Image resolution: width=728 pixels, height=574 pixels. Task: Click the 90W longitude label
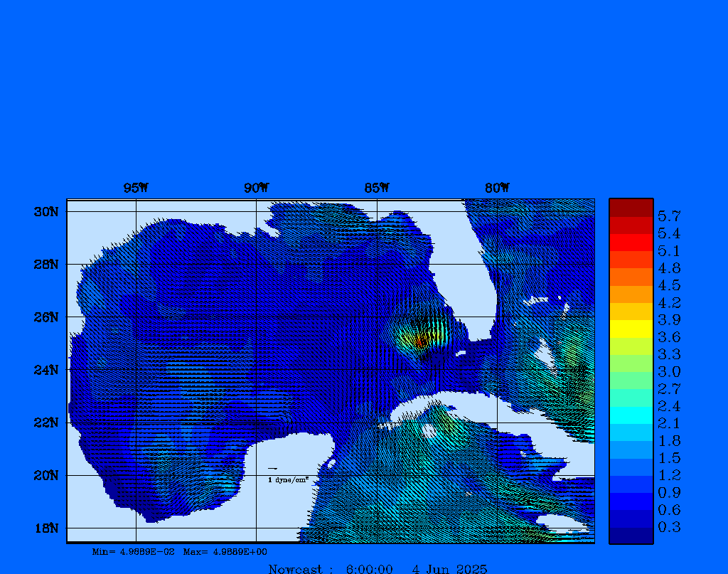(x=256, y=188)
